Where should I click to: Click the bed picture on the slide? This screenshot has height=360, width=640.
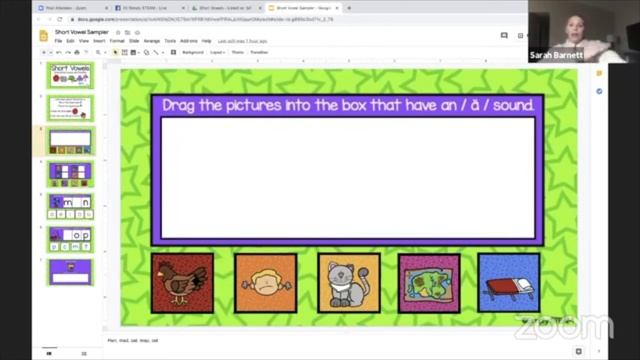click(509, 282)
